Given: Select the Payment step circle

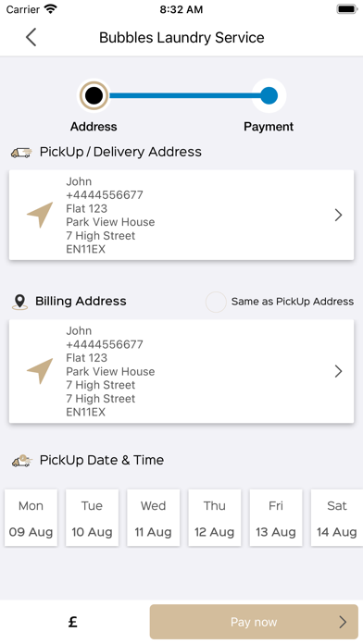Looking at the screenshot, I should coord(269,95).
